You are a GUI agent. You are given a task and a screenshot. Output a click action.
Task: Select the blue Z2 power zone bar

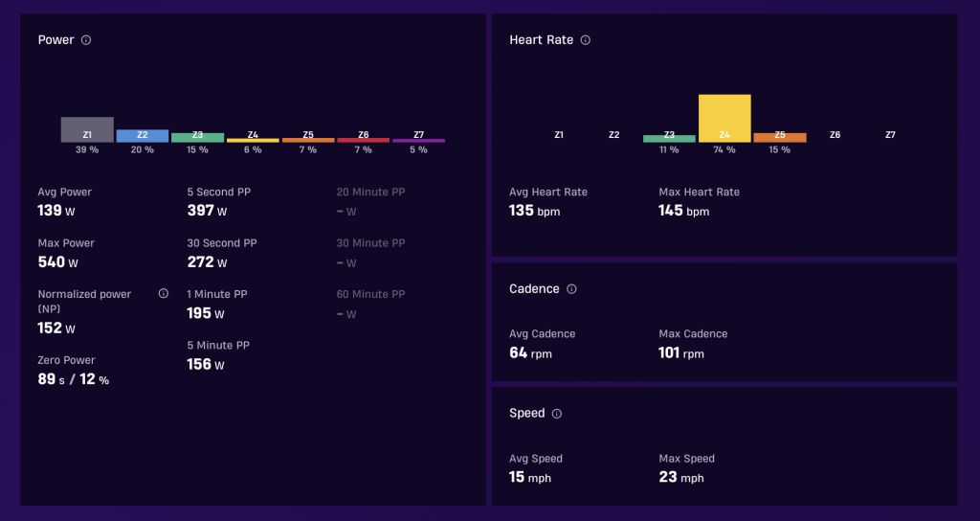143,136
